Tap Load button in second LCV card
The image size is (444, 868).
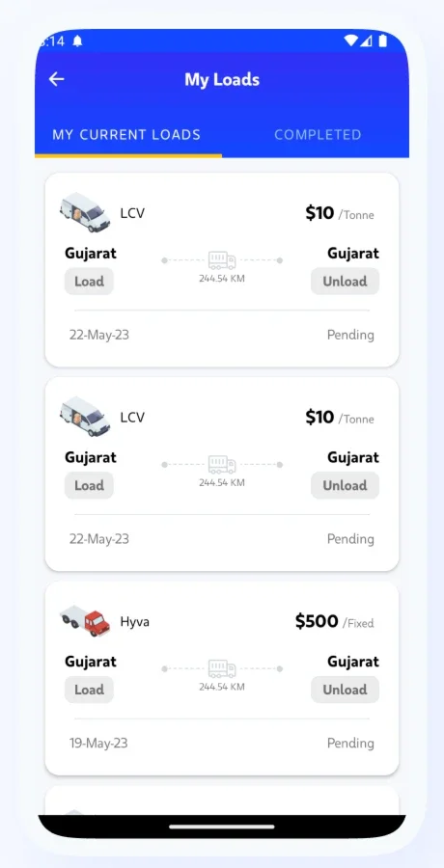coord(89,485)
